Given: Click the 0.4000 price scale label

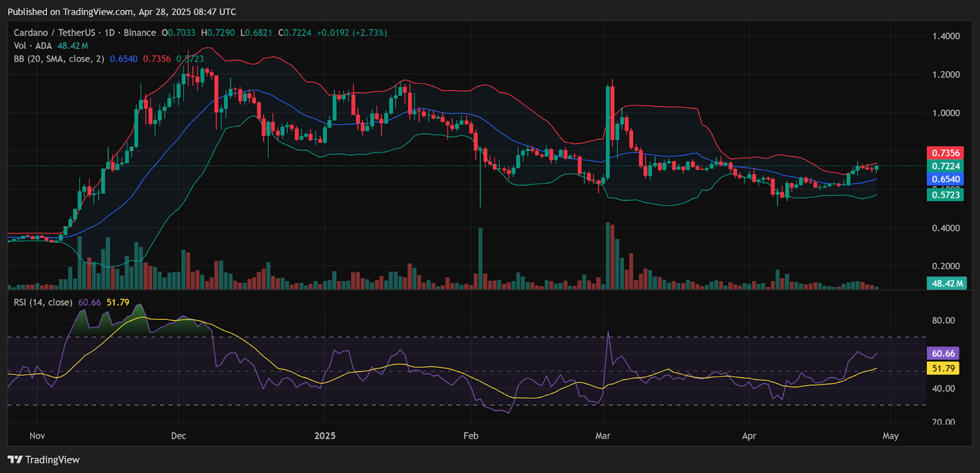Looking at the screenshot, I should pyautogui.click(x=946, y=228).
